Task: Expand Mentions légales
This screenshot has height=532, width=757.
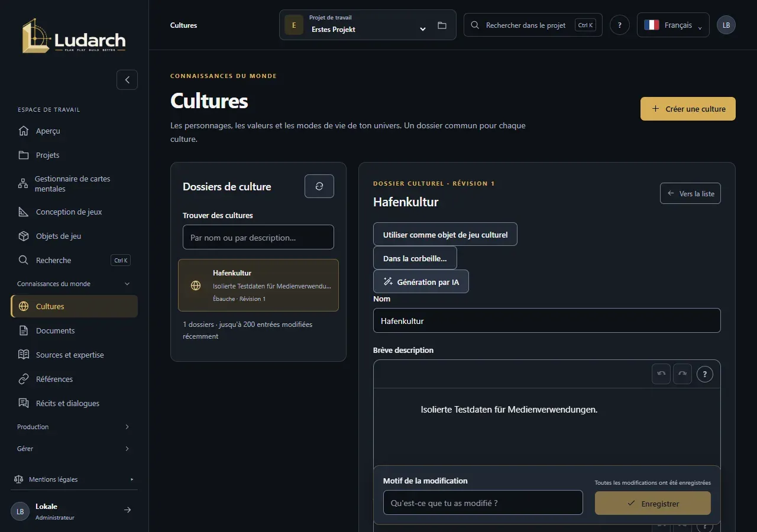Action: click(x=74, y=479)
